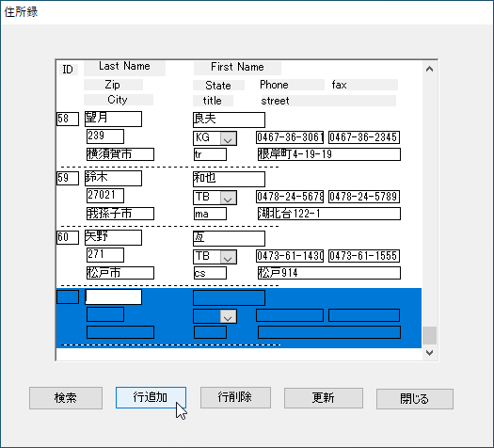Close dialog with 閉じる button
The height and width of the screenshot is (448, 494).
(x=415, y=399)
